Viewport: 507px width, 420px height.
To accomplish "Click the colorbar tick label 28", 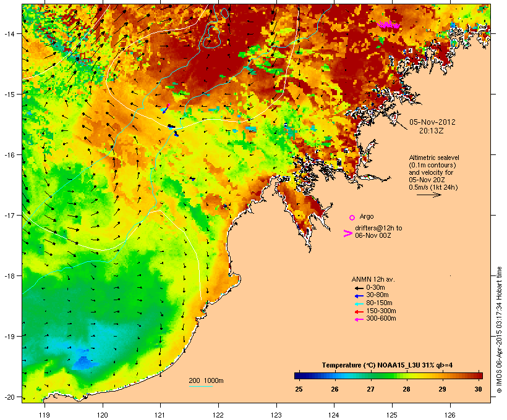I will tap(406, 389).
